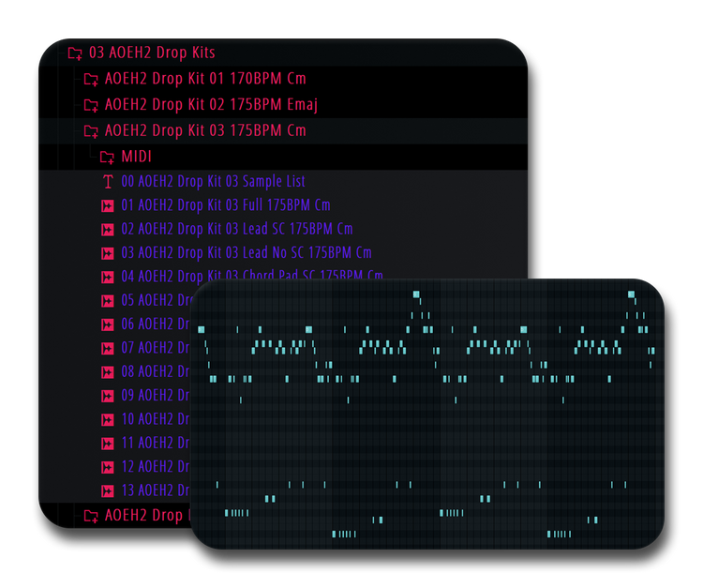
Task: Select 01 AOEH2 Drop Kit 03 Full sample name
Action: pyautogui.click(x=225, y=205)
